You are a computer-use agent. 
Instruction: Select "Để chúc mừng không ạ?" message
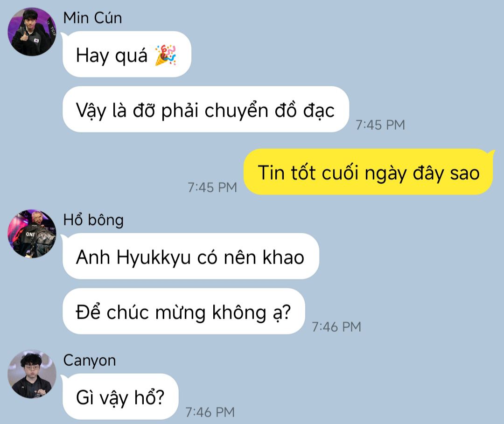[x=184, y=311]
